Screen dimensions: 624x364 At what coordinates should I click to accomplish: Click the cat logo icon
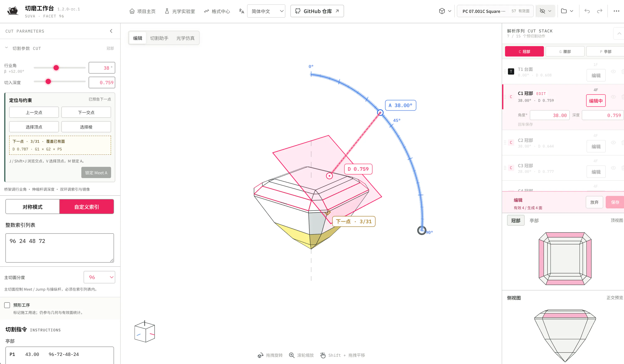(x=13, y=11)
